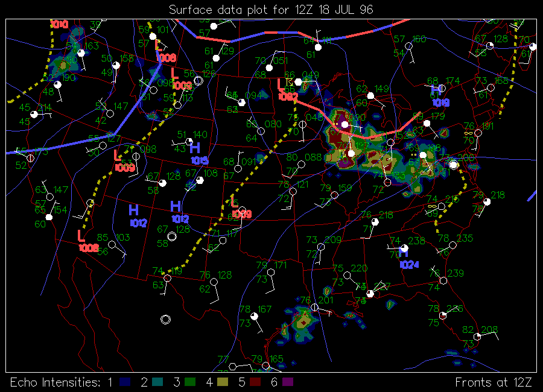Click the 'Fronts at 12Z' label
The width and height of the screenshot is (543, 392).
(x=493, y=382)
